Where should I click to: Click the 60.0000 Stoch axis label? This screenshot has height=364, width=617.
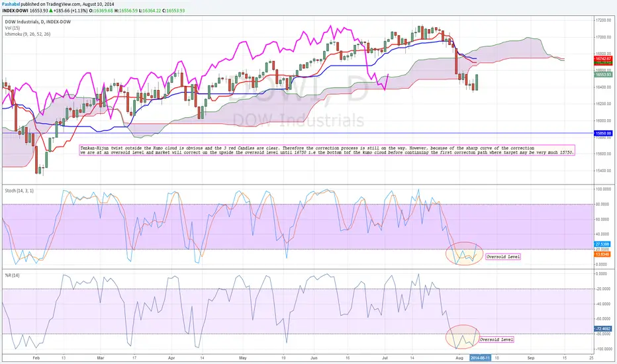603,219
